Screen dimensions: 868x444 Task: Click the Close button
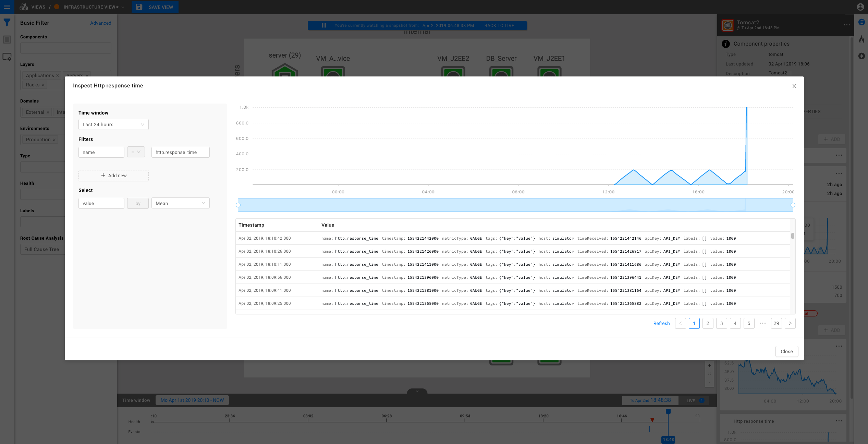click(786, 351)
